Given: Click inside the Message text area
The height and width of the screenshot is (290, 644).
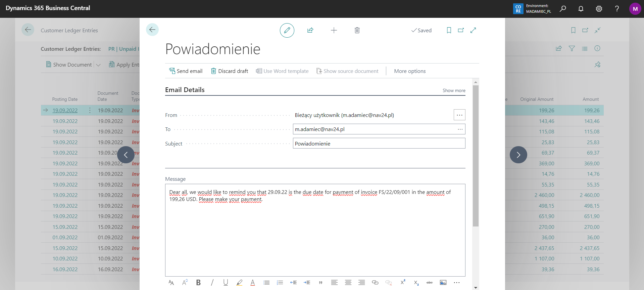Looking at the screenshot, I should 315,230.
